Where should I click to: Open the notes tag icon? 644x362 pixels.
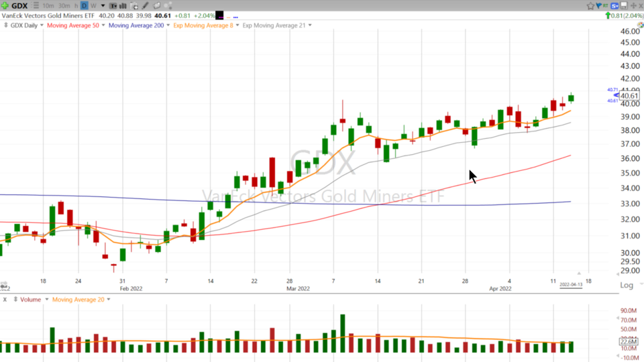[x=156, y=6]
